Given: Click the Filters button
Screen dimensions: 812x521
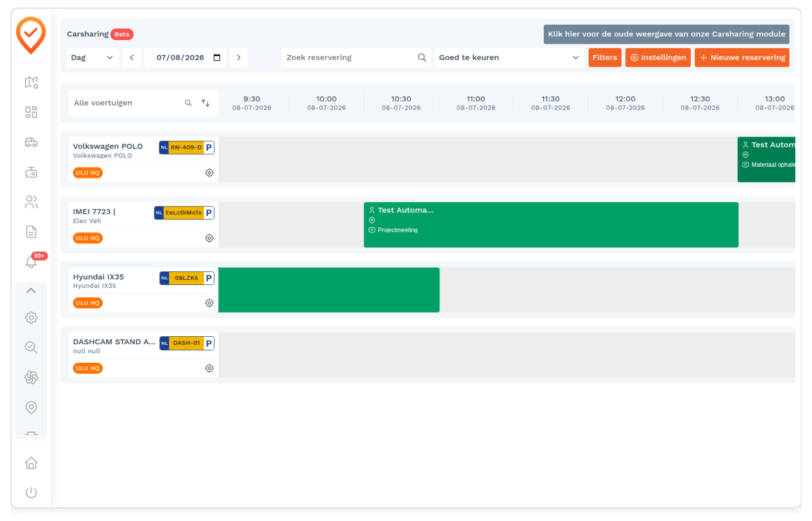Looking at the screenshot, I should pos(605,57).
